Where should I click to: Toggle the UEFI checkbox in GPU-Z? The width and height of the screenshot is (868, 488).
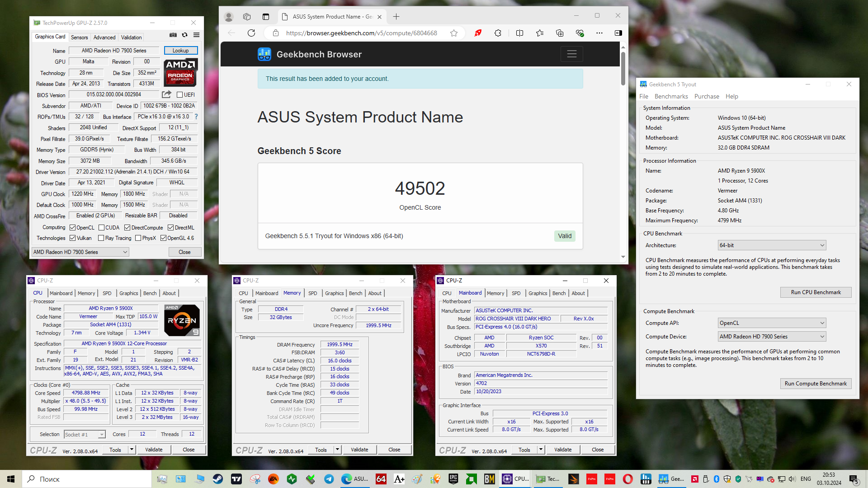coord(179,95)
